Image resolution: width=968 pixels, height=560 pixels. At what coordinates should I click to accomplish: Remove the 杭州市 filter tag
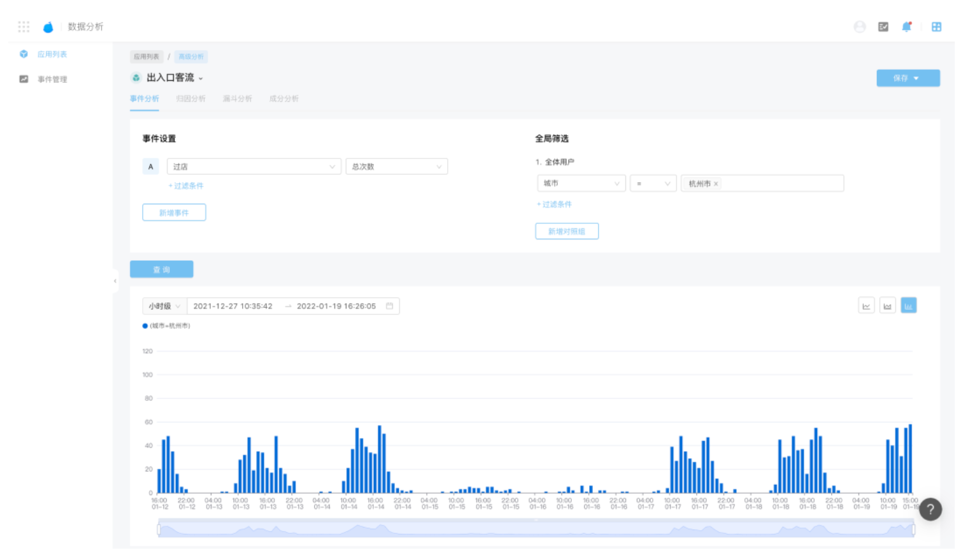716,184
